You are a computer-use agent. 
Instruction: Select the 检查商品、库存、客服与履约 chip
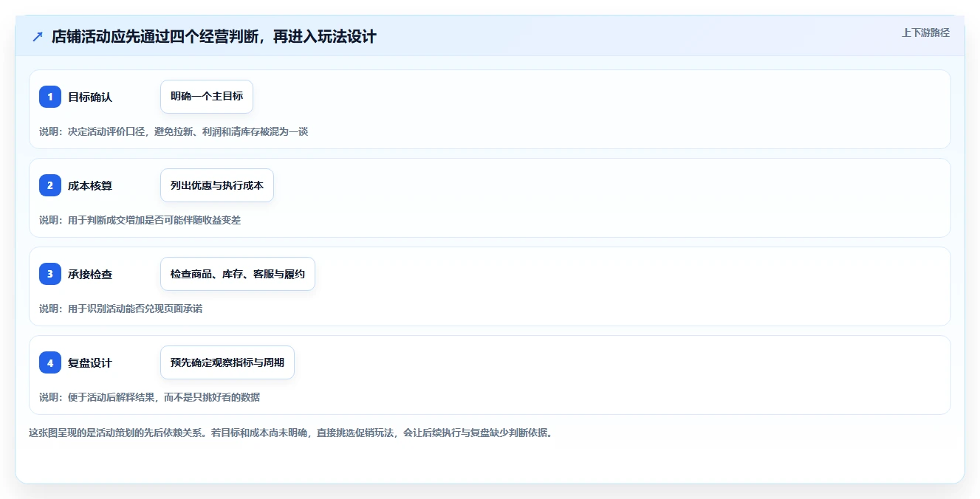tap(238, 274)
